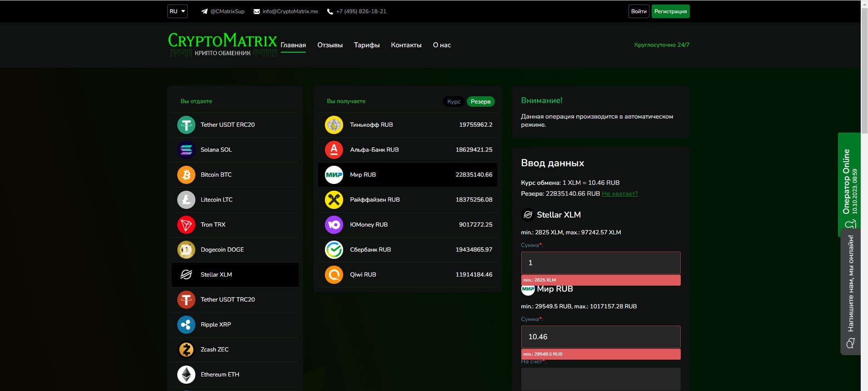Open the @CMatrixSup Telegram link
This screenshot has width=868, height=391.
tap(227, 11)
